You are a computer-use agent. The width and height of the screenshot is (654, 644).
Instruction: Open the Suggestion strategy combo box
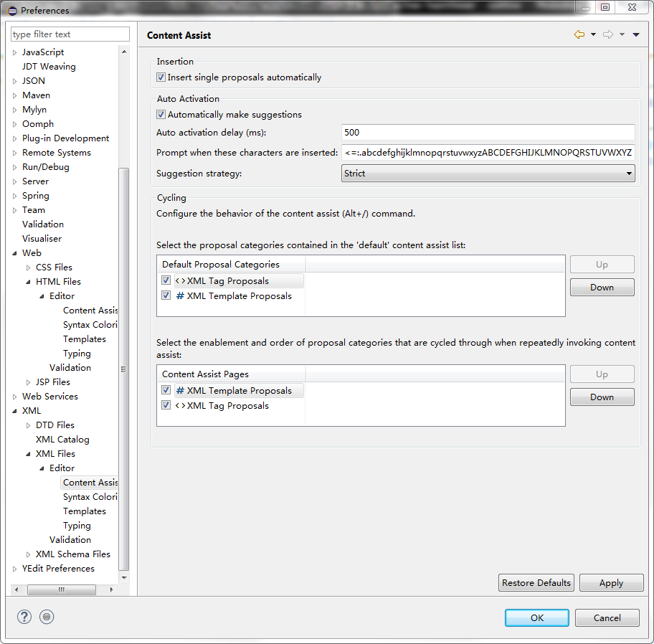click(488, 173)
